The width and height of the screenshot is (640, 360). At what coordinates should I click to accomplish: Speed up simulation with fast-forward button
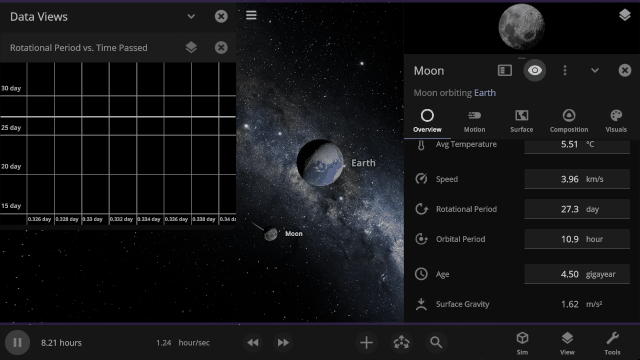[283, 342]
